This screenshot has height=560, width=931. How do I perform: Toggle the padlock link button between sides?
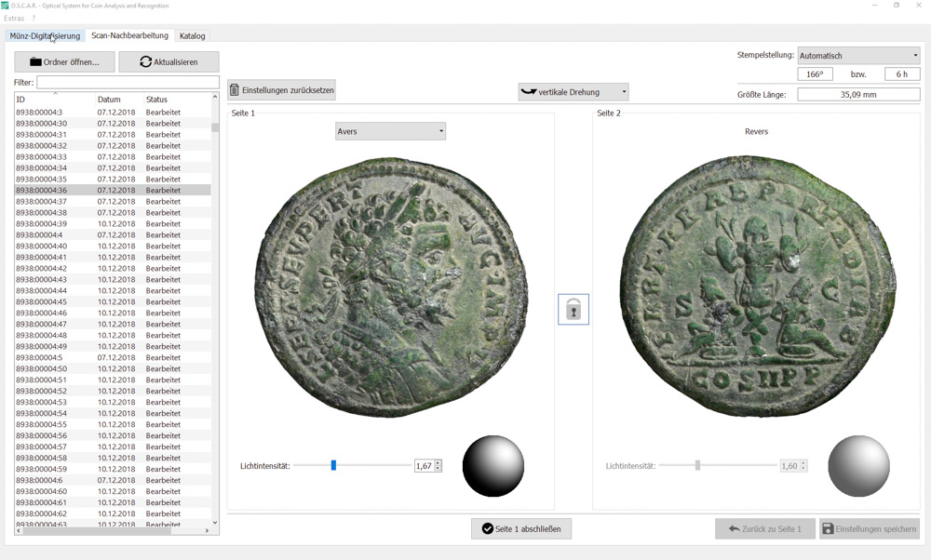[573, 310]
